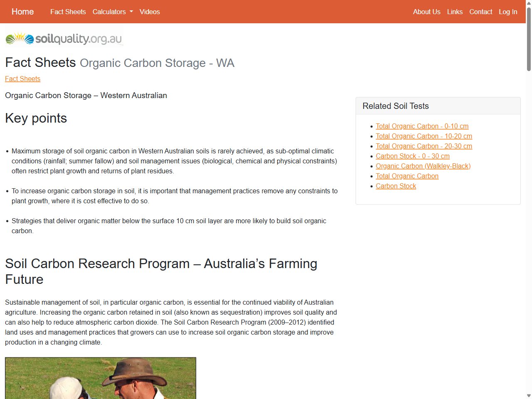
Task: Open the Contact page
Action: [x=480, y=12]
